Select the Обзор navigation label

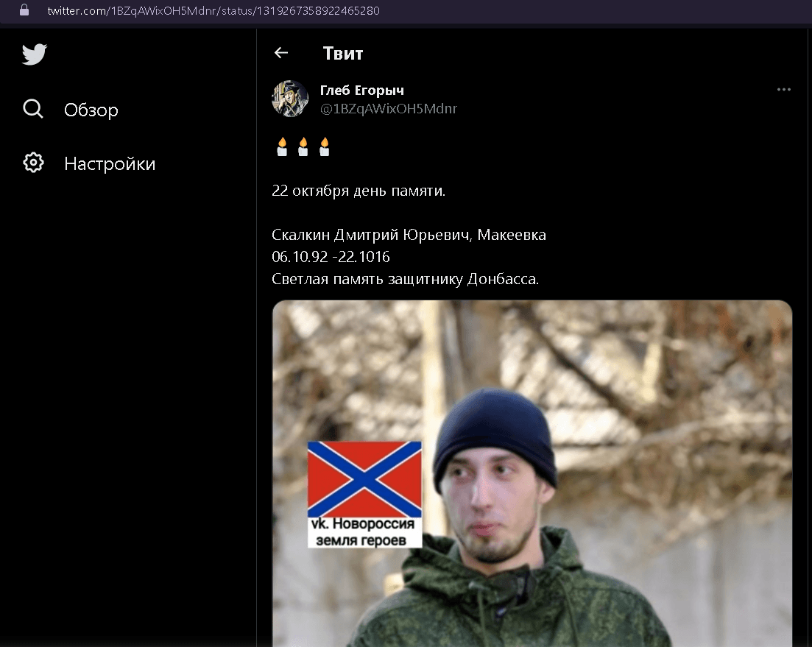click(91, 110)
